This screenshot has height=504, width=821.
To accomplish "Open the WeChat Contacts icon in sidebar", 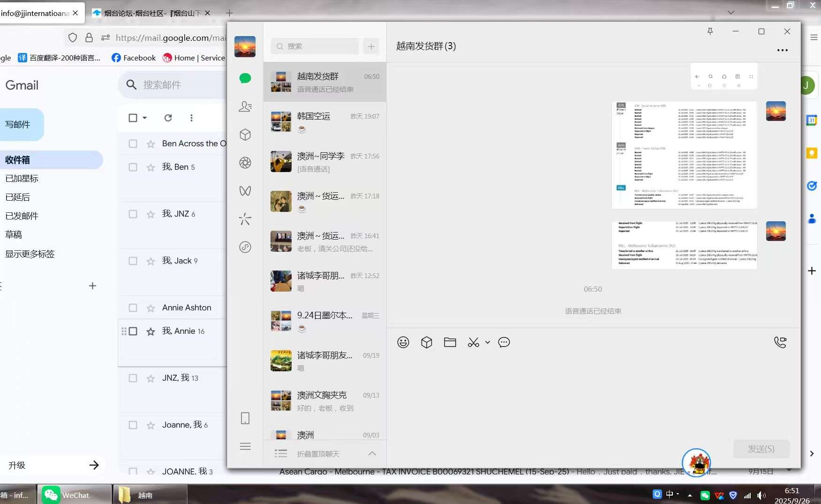I will coord(245,107).
